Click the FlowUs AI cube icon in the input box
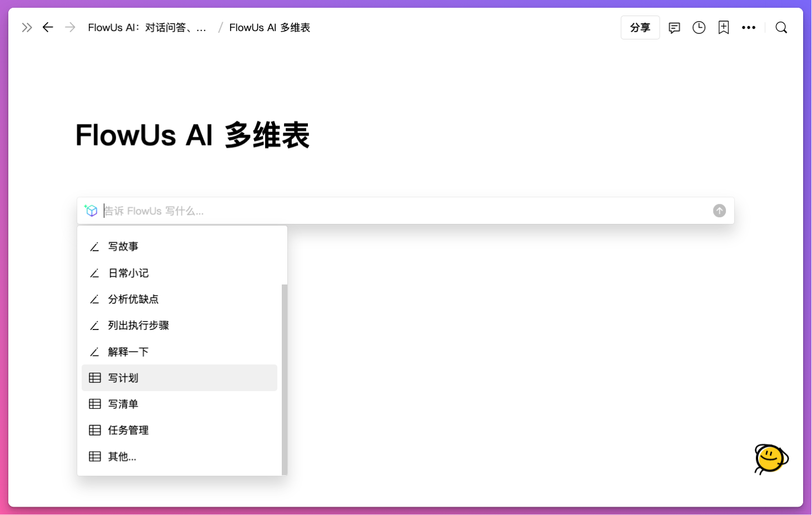Screen dimensions: 812x515 click(91, 211)
